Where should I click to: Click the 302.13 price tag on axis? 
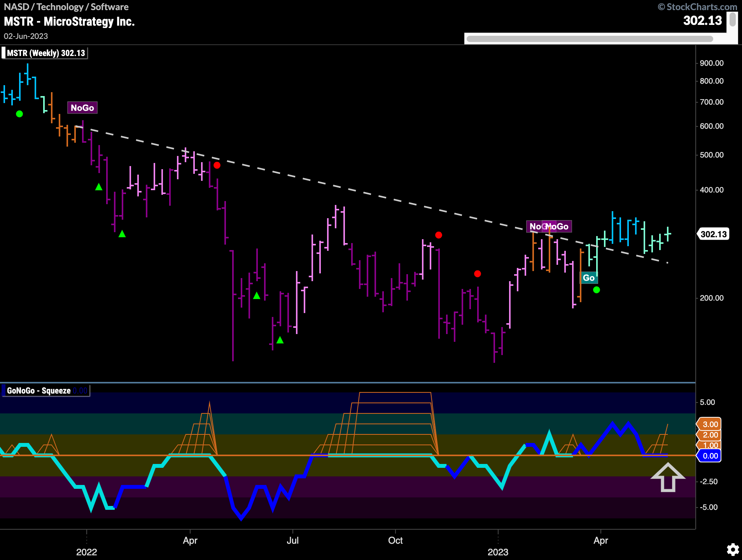click(x=713, y=234)
